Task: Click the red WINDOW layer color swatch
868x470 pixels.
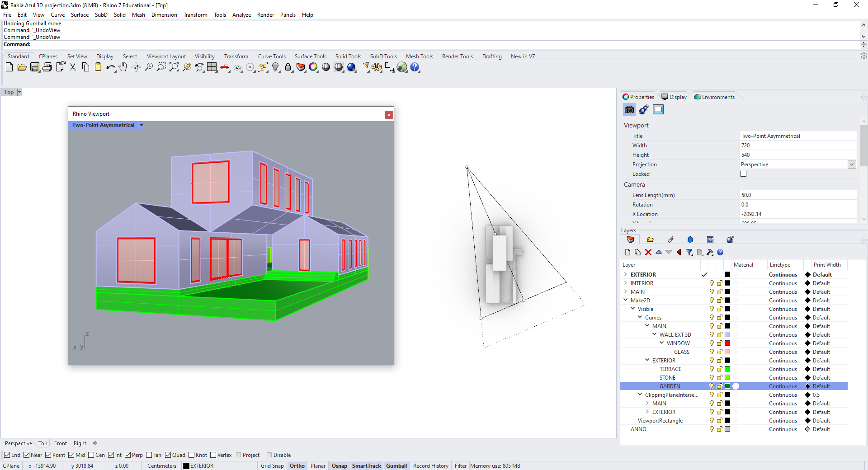Action: point(727,343)
